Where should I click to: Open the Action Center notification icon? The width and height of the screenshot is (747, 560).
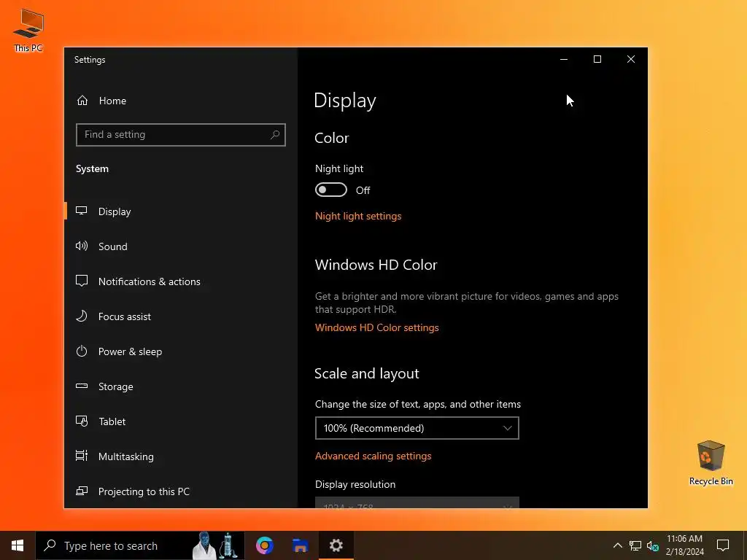[723, 545]
